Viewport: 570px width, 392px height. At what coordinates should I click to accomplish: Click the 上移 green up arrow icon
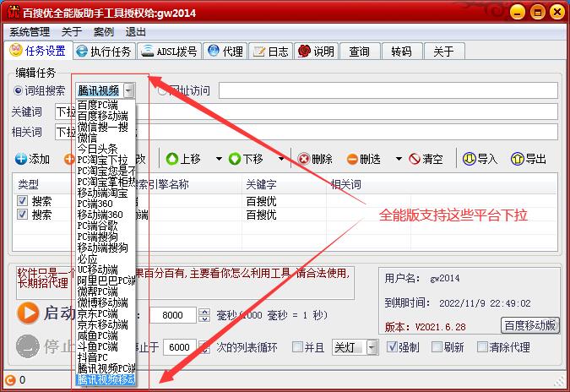pyautogui.click(x=172, y=159)
